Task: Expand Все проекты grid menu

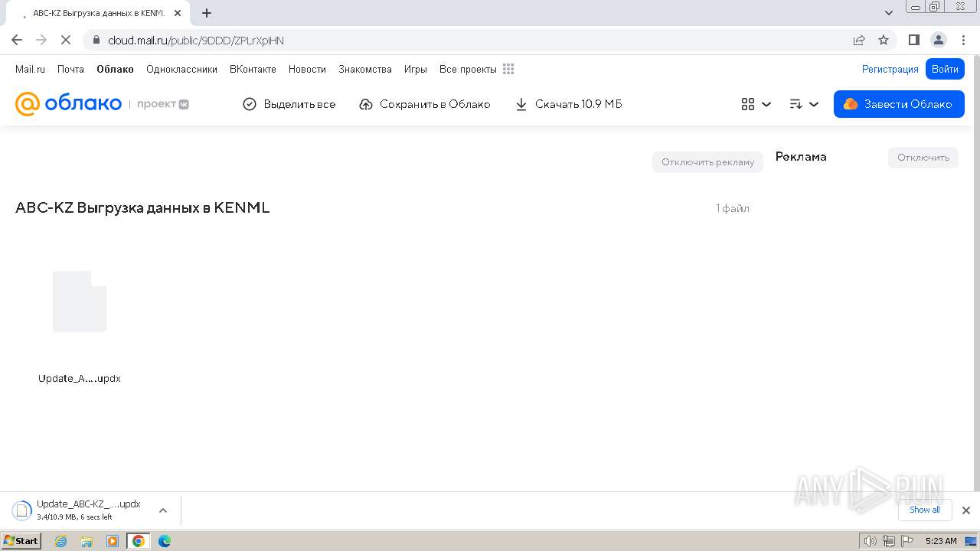Action: coord(476,69)
